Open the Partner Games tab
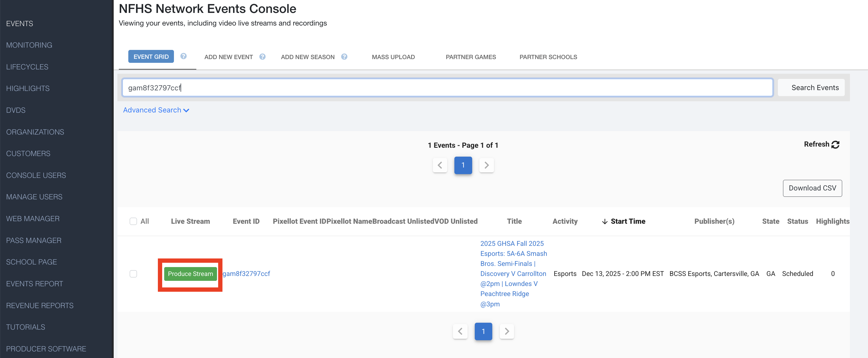The height and width of the screenshot is (358, 868). (471, 57)
